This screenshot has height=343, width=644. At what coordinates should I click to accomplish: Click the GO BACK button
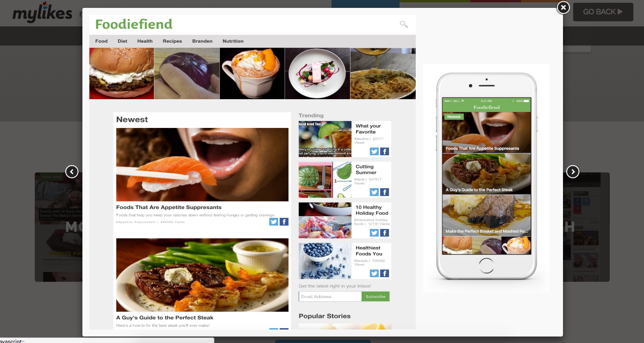[603, 12]
